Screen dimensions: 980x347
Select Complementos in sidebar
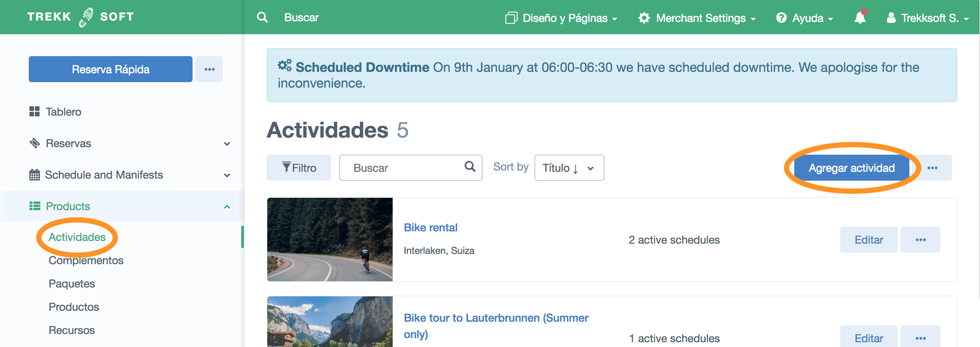86,260
